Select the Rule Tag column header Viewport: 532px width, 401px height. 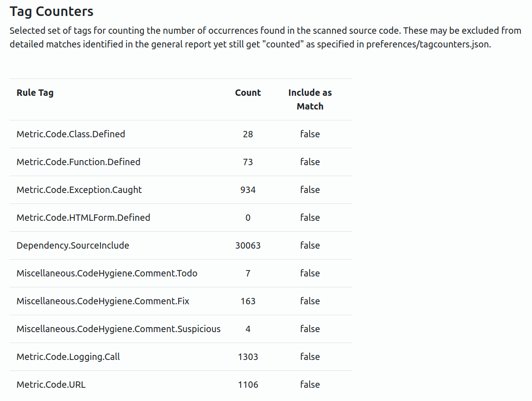click(35, 93)
